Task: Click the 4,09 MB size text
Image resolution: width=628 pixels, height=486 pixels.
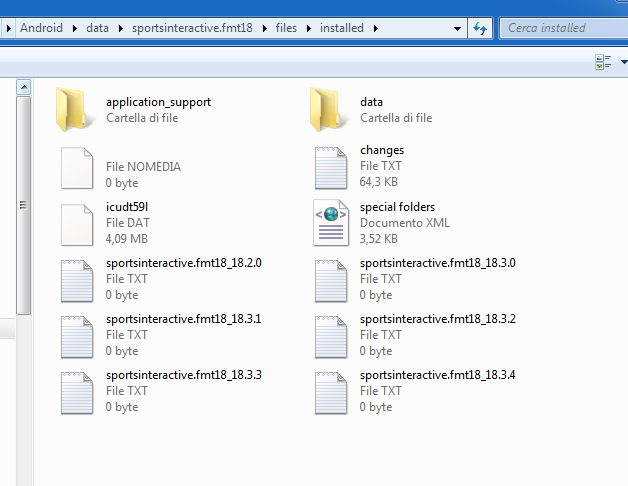Action: (127, 239)
